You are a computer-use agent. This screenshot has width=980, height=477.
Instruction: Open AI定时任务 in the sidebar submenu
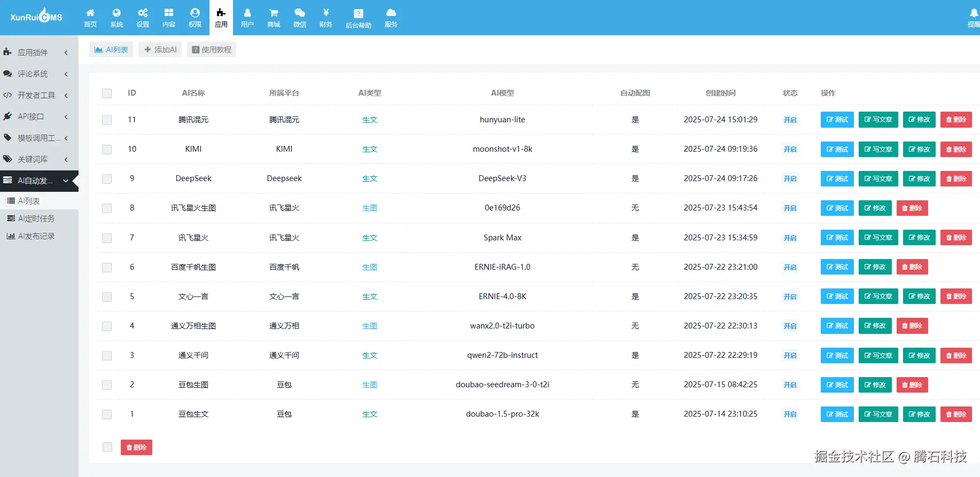pyautogui.click(x=36, y=218)
